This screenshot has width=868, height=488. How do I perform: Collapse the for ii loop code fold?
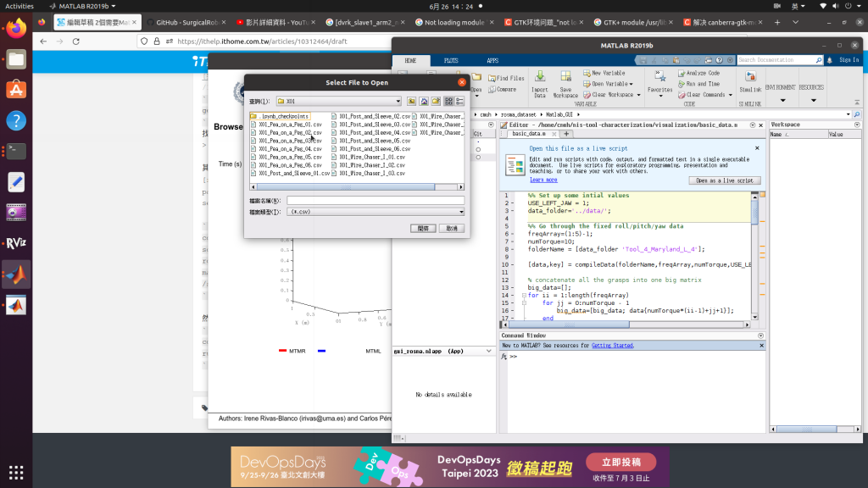pyautogui.click(x=524, y=296)
